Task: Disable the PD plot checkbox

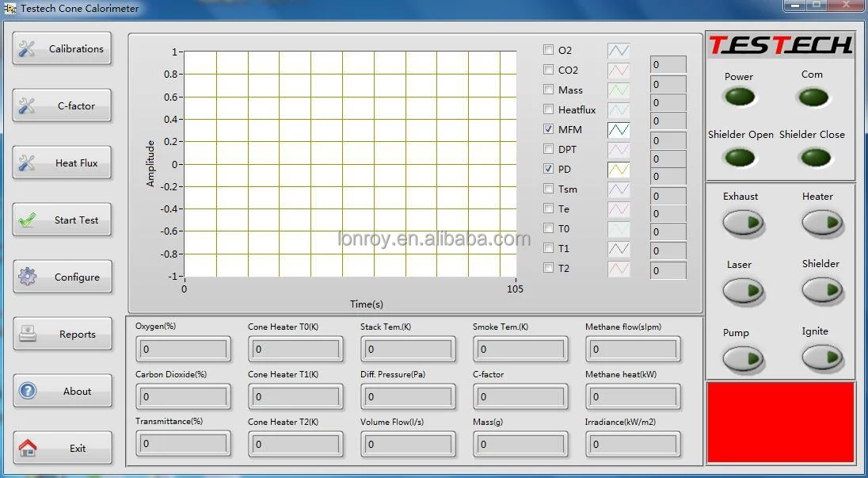Action: [x=548, y=169]
